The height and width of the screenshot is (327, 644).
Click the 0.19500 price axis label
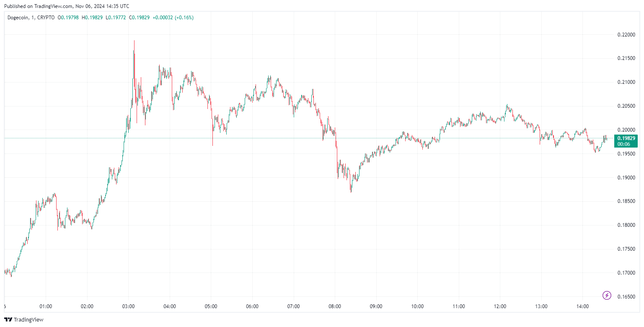click(626, 154)
